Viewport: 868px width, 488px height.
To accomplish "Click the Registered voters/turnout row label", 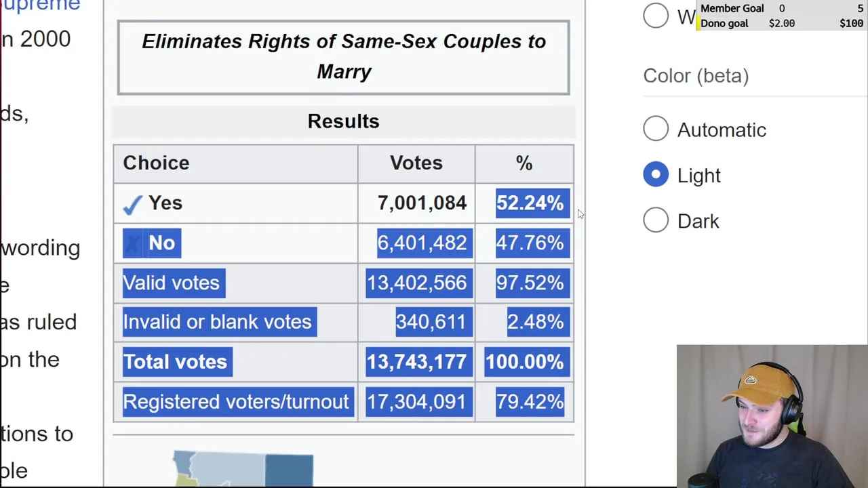I will [235, 402].
